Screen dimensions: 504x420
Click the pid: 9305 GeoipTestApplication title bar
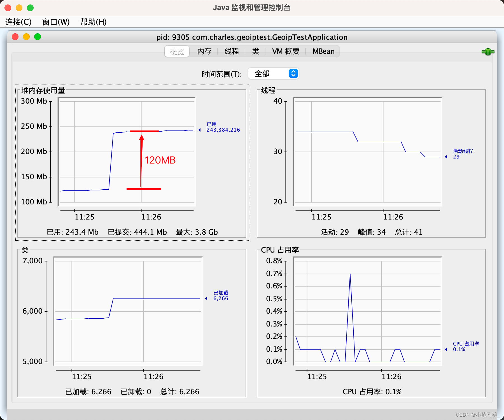coord(252,37)
